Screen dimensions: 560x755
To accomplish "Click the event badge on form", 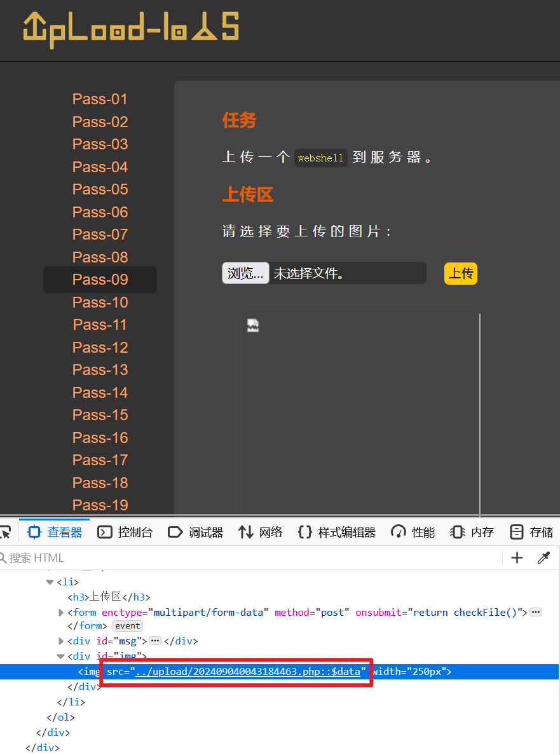I will pyautogui.click(x=128, y=626).
